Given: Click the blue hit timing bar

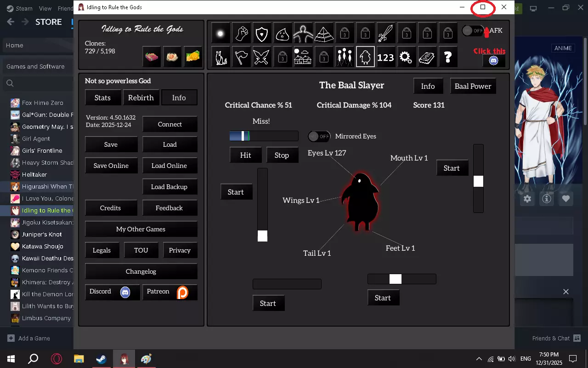Looking at the screenshot, I should [264, 136].
